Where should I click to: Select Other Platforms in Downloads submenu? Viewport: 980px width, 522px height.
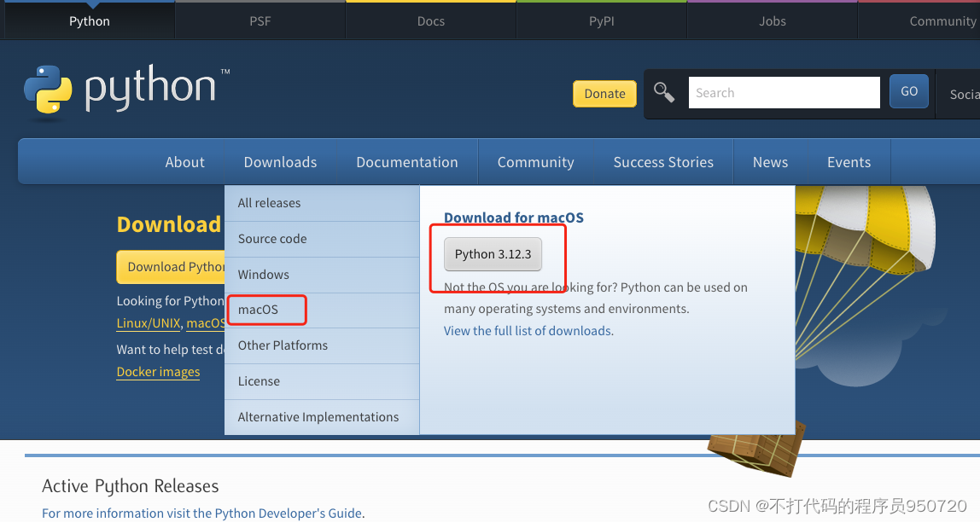pyautogui.click(x=322, y=345)
